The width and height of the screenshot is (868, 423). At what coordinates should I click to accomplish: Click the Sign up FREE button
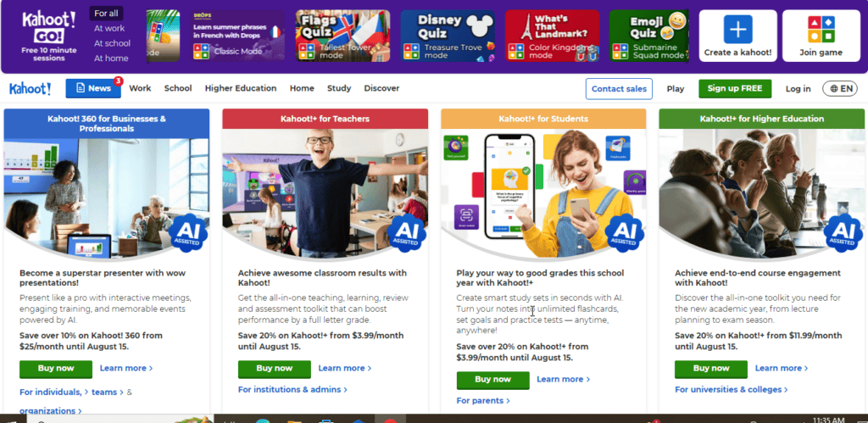pos(735,89)
